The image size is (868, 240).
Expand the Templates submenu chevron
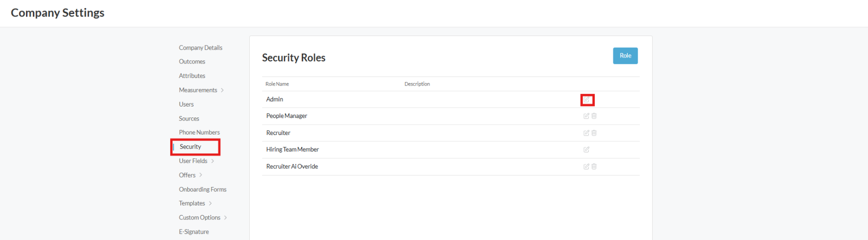[x=210, y=203]
